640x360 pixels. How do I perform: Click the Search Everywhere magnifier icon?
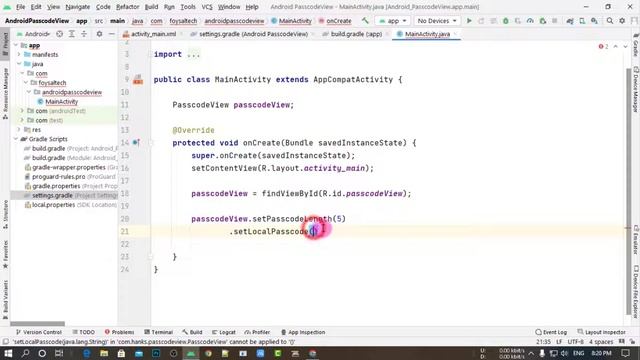(610, 20)
